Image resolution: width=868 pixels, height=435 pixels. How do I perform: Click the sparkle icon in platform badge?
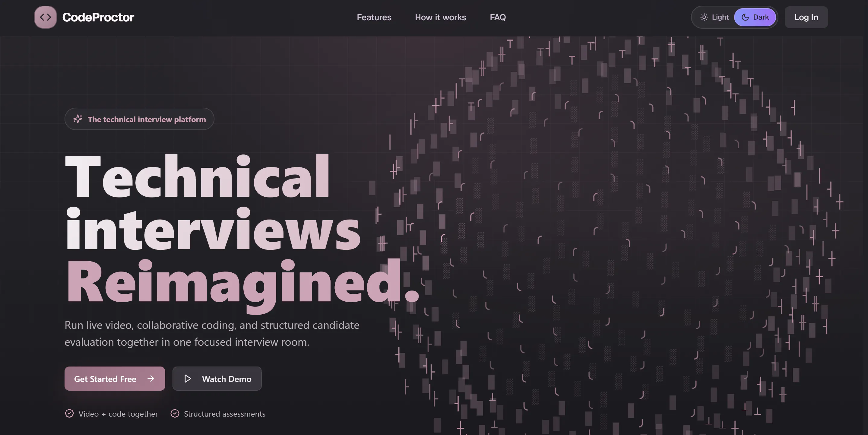click(x=78, y=119)
